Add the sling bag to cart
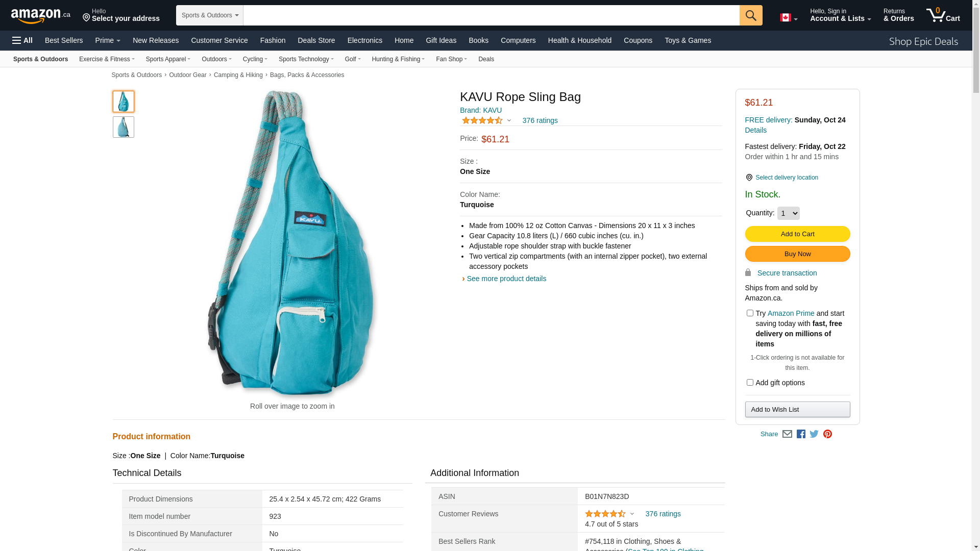The height and width of the screenshot is (551, 980). point(797,234)
